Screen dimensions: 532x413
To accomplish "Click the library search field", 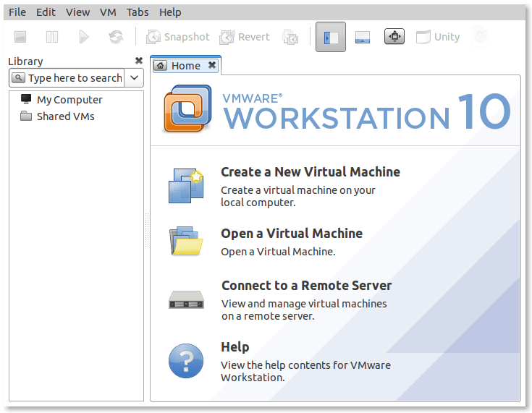I will click(x=67, y=78).
